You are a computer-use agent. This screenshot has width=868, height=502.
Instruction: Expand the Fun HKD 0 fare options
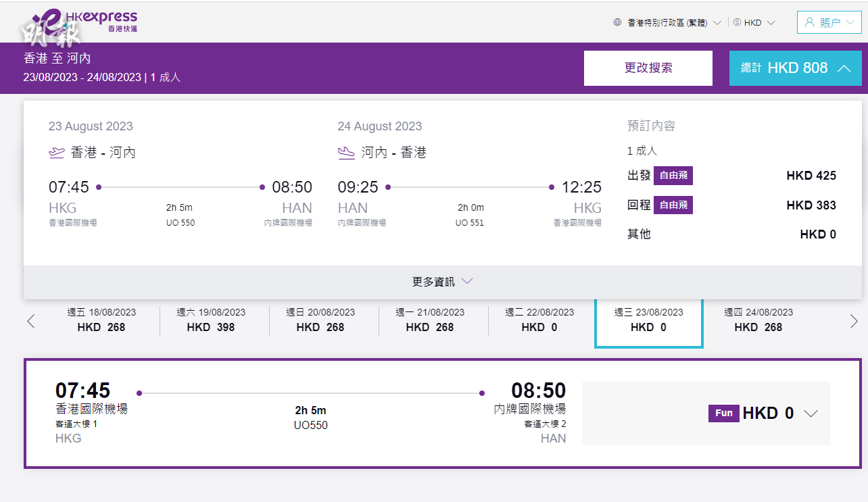[811, 413]
